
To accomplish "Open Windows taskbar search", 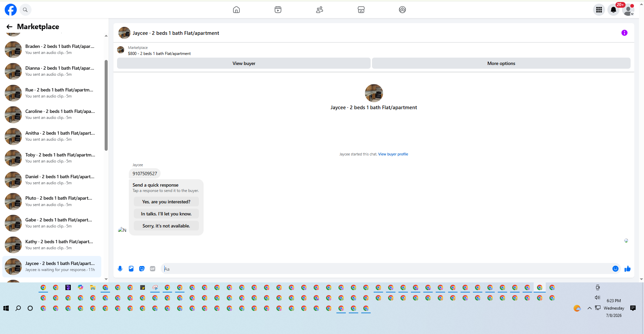I will pyautogui.click(x=18, y=308).
